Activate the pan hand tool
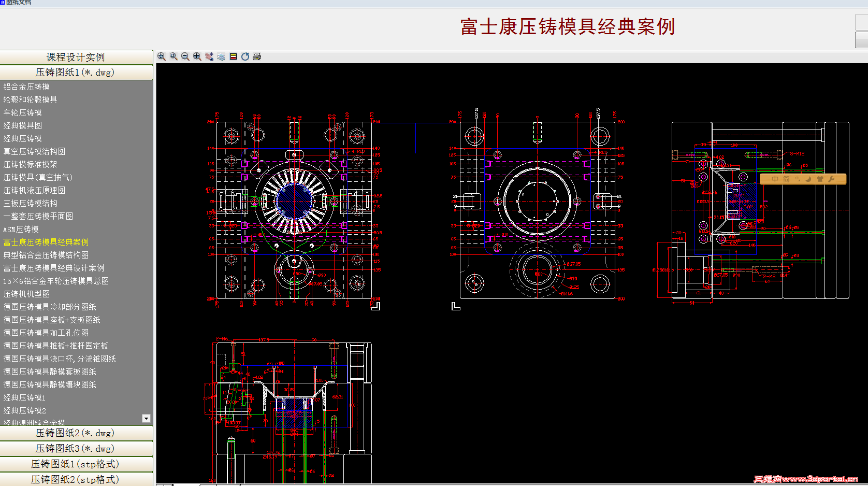 209,56
